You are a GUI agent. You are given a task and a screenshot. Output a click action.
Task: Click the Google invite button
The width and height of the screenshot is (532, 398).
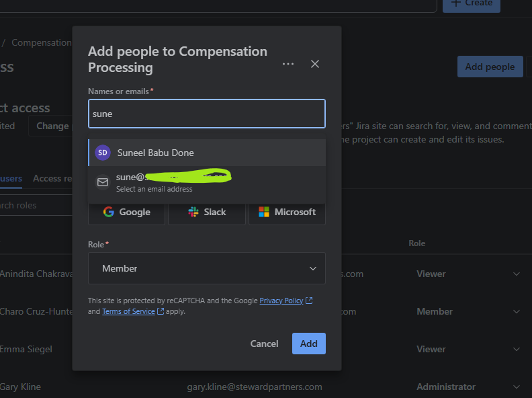click(x=127, y=212)
